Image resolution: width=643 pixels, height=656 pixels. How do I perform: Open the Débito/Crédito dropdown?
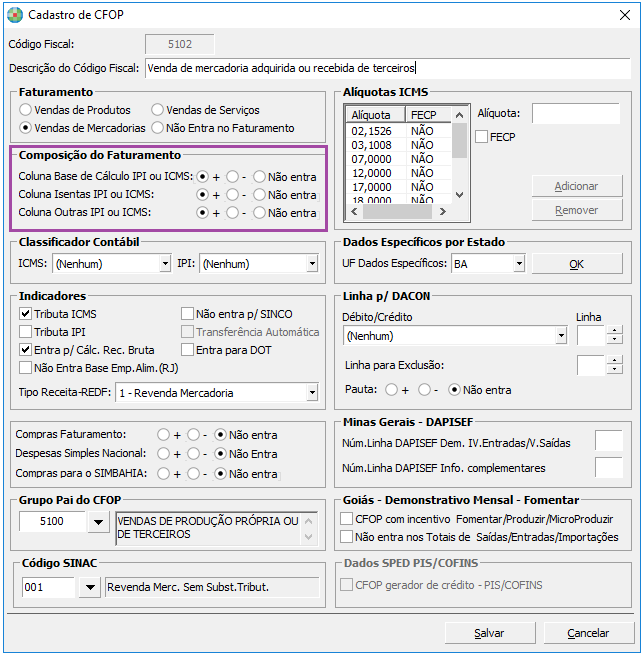click(x=560, y=337)
